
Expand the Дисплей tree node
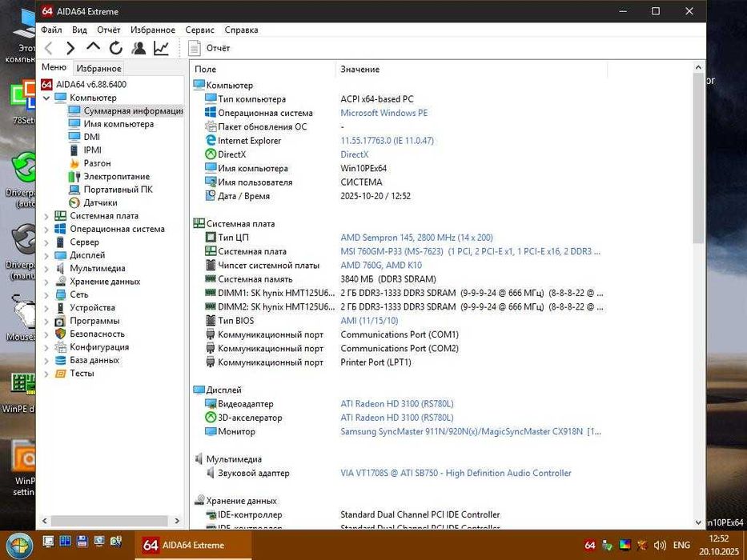[x=46, y=255]
